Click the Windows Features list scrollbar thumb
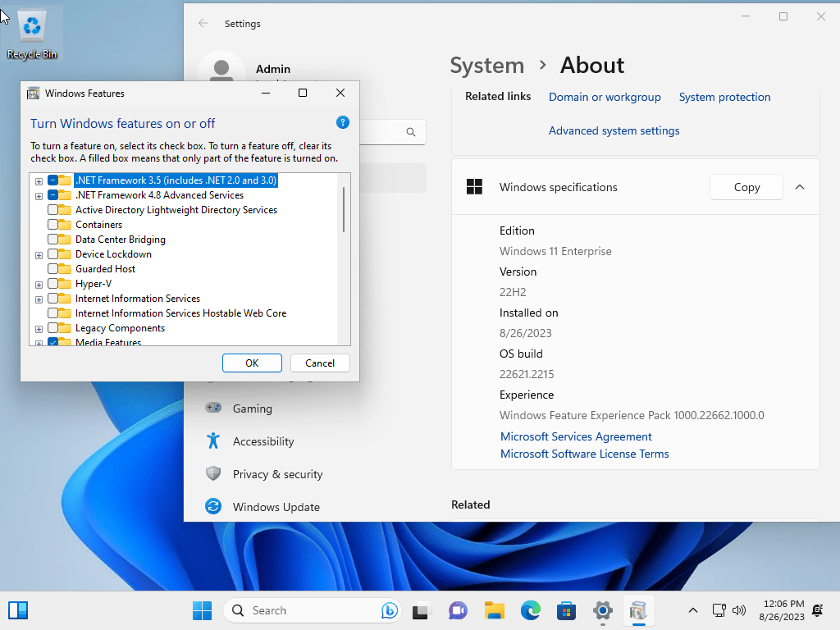Screen dimensions: 840x630 point(344,209)
